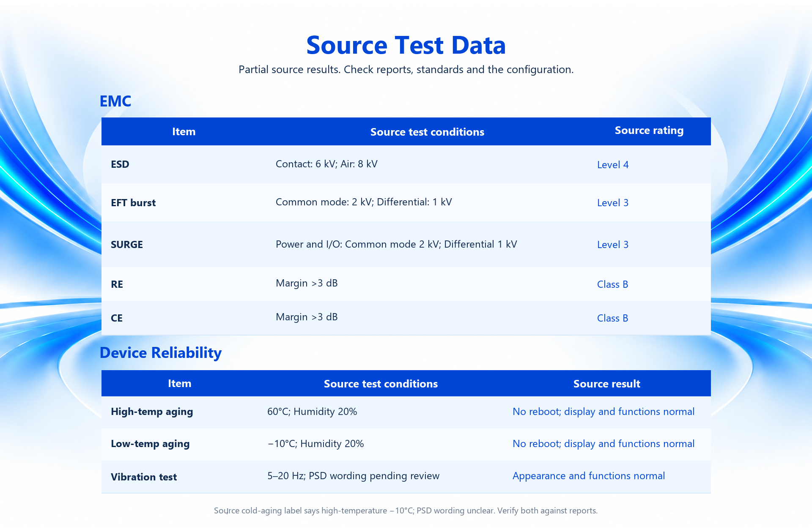Click the Low-temp aging result text
812x532 pixels.
click(604, 444)
